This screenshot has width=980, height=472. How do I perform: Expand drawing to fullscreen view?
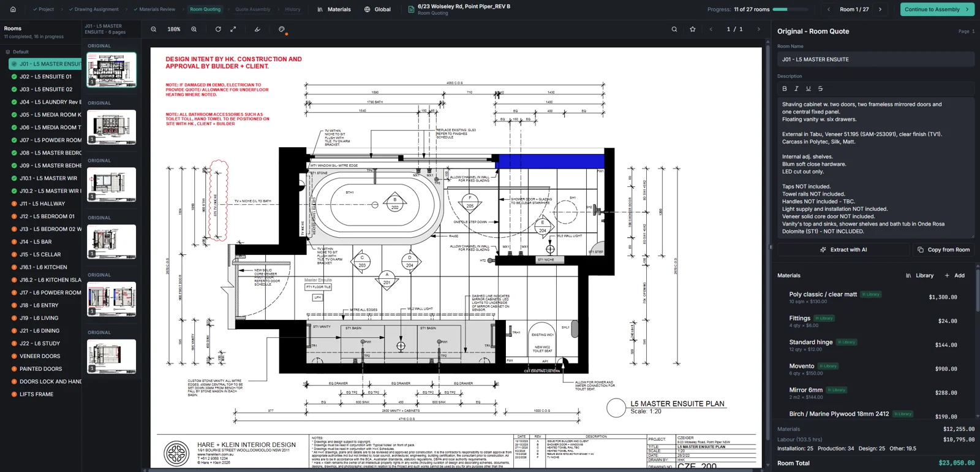pyautogui.click(x=233, y=29)
